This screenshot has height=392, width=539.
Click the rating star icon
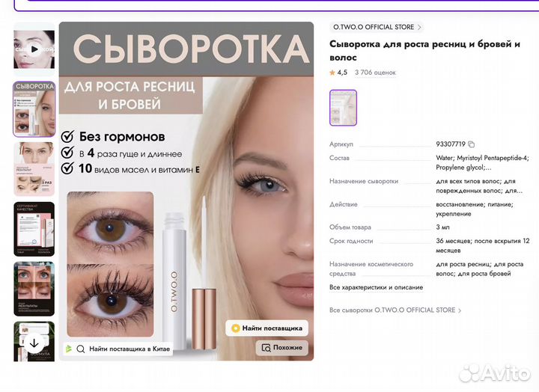tap(332, 73)
